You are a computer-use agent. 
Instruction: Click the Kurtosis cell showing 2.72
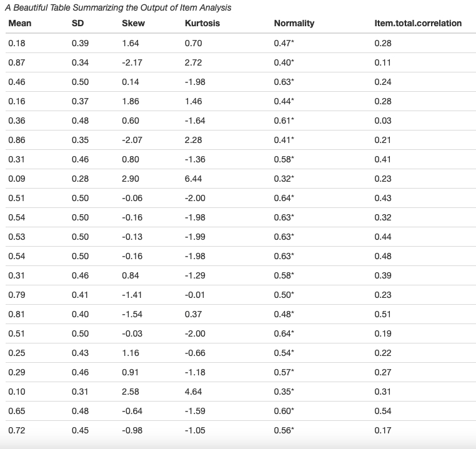[194, 62]
